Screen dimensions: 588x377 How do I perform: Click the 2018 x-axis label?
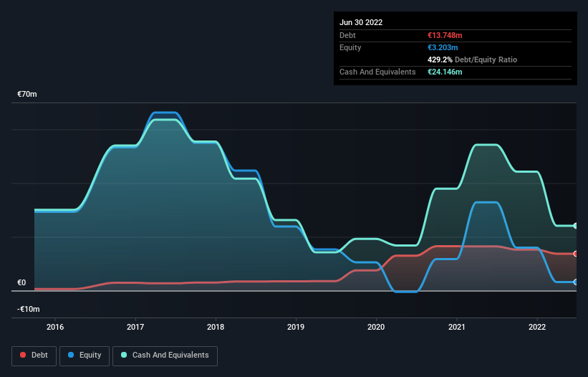[216, 328]
